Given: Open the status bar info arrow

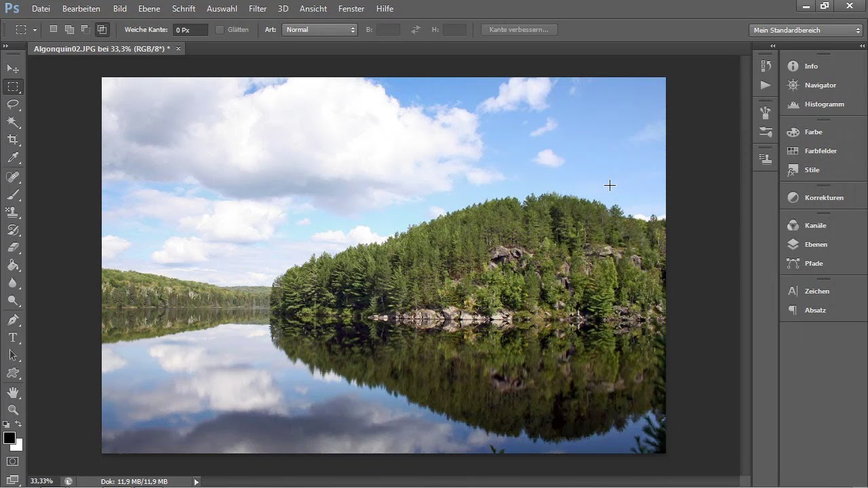Looking at the screenshot, I should [196, 481].
